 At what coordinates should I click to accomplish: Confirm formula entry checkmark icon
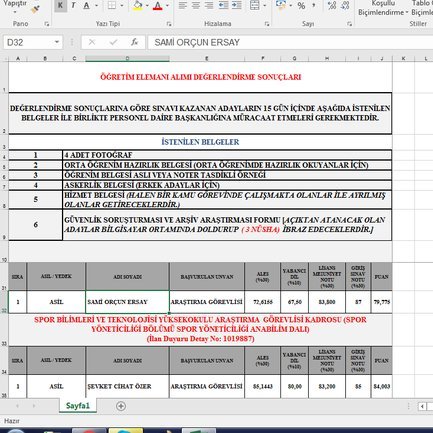113,42
